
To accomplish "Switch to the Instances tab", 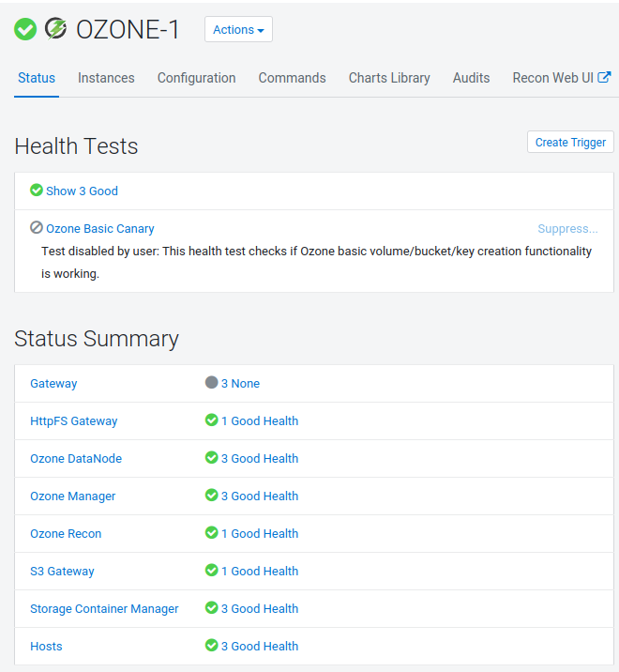I will click(x=106, y=78).
